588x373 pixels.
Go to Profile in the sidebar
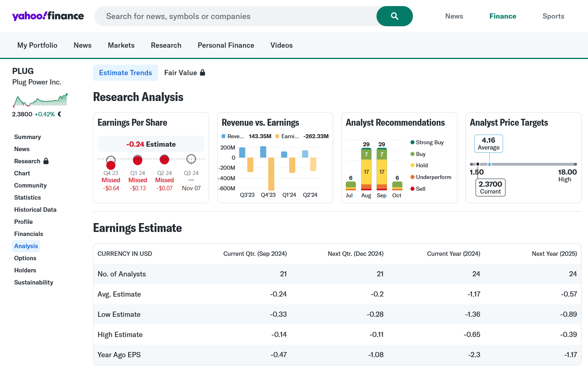tap(23, 222)
